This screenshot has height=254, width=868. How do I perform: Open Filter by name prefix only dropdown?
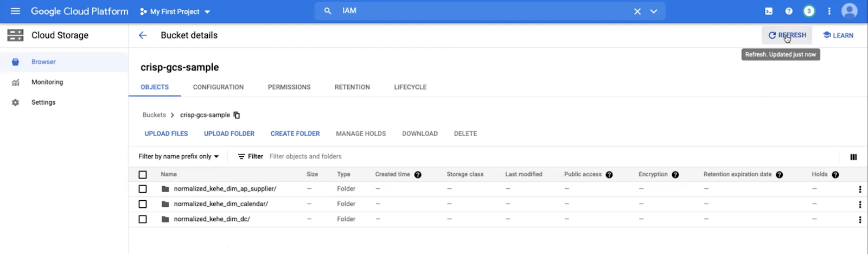pos(178,156)
